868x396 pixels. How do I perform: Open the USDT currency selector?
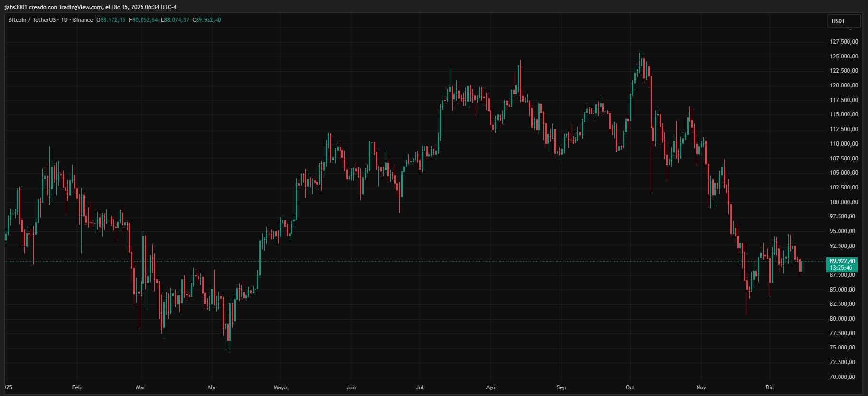[843, 21]
